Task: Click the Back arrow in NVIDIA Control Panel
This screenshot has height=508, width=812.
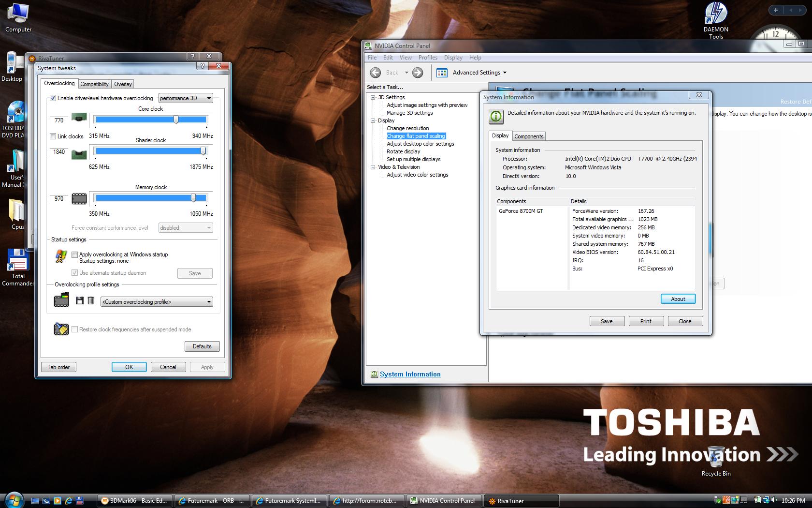Action: 376,73
